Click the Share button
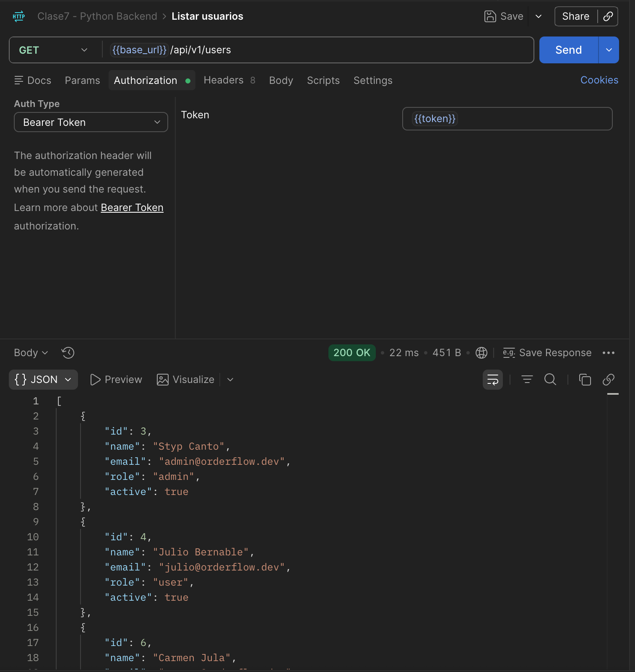This screenshot has width=635, height=672. coord(575,16)
